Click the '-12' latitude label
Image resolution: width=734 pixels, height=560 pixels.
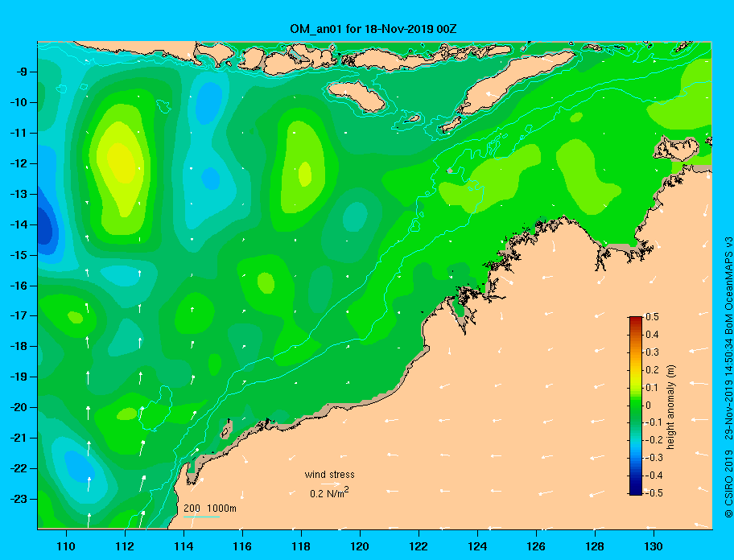pyautogui.click(x=19, y=164)
